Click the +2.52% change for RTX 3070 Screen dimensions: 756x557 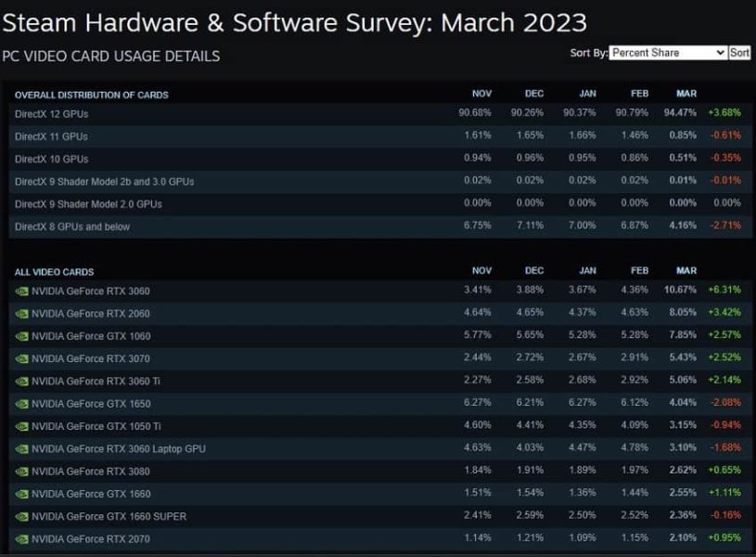(724, 357)
